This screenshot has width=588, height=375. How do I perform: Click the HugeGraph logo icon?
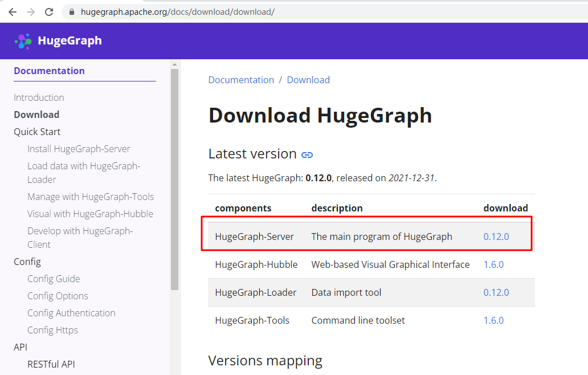click(x=23, y=41)
